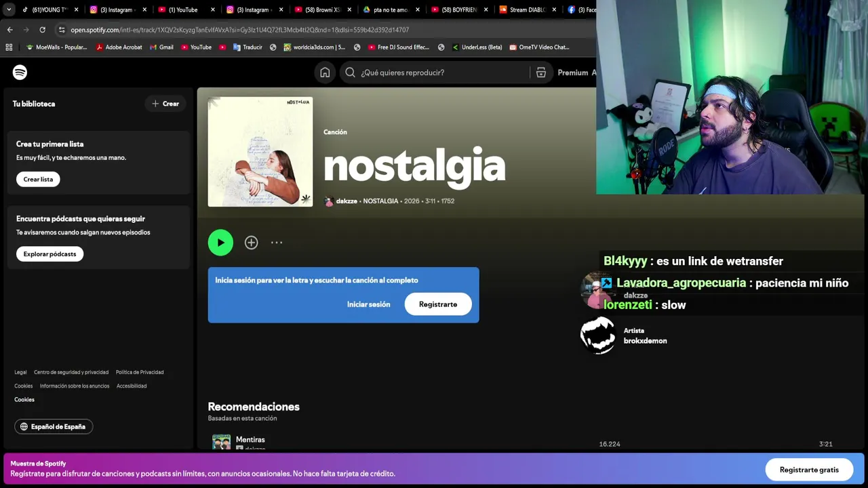
Task: Open language selector Español de España
Action: [54, 426]
